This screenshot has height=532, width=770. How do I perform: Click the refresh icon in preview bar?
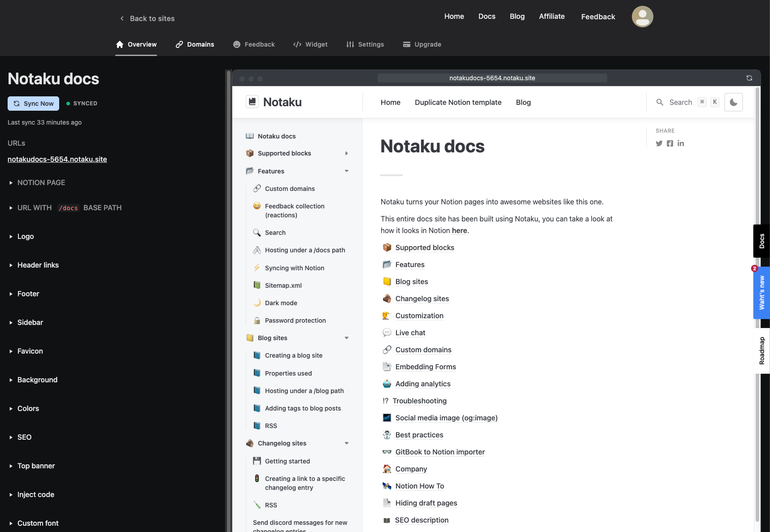(749, 78)
